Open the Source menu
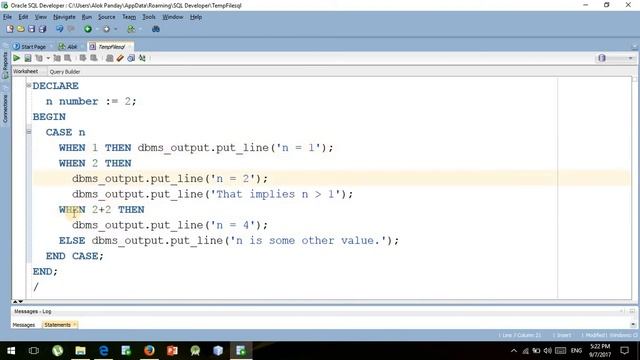This screenshot has width=640, height=360. pos(107,17)
